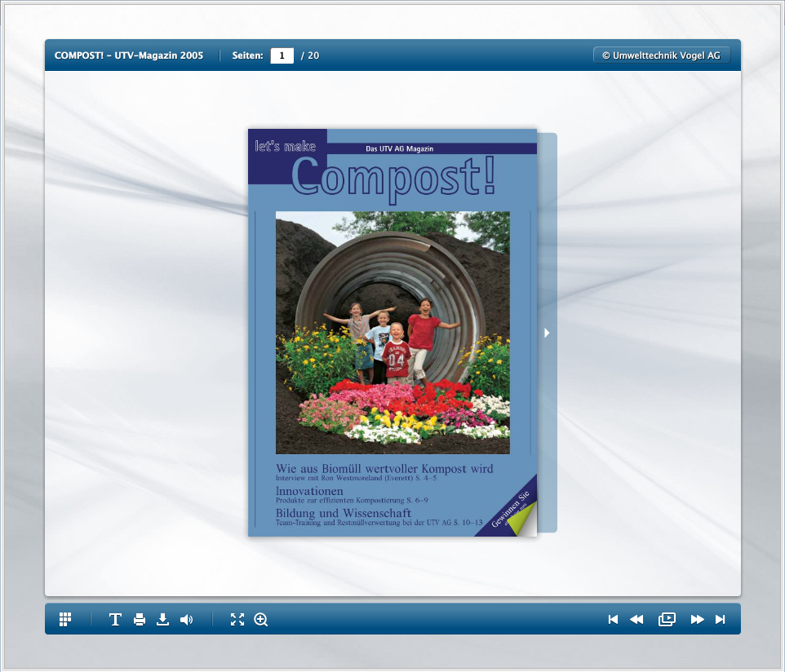Open the Umwelttechnik Vogel AG copyright link
The height and width of the screenshot is (672, 785).
tap(661, 55)
